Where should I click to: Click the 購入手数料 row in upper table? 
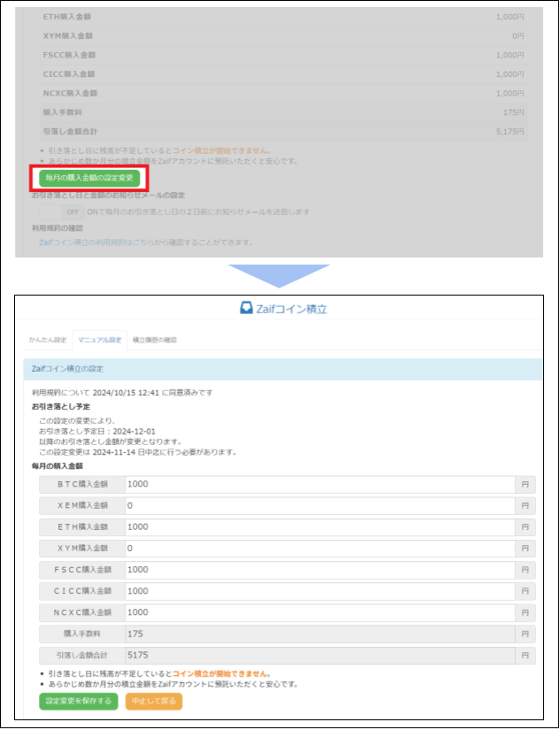[283, 112]
